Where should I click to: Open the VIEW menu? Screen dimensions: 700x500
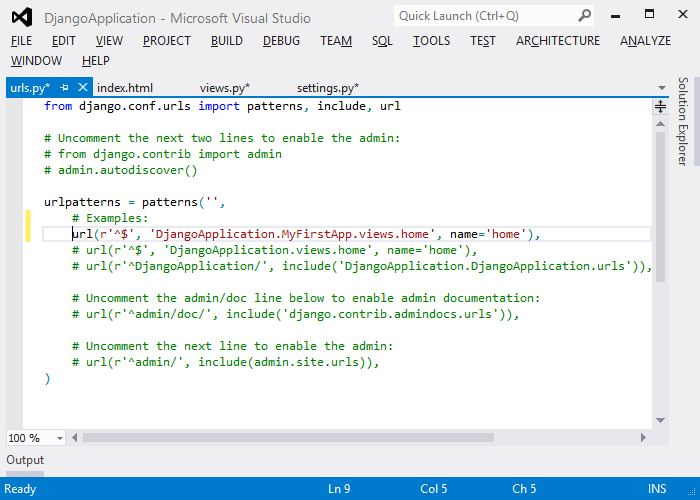pyautogui.click(x=109, y=41)
